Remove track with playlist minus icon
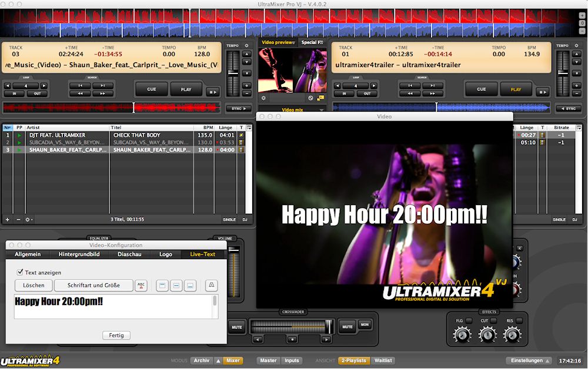This screenshot has width=588, height=369. tap(18, 220)
